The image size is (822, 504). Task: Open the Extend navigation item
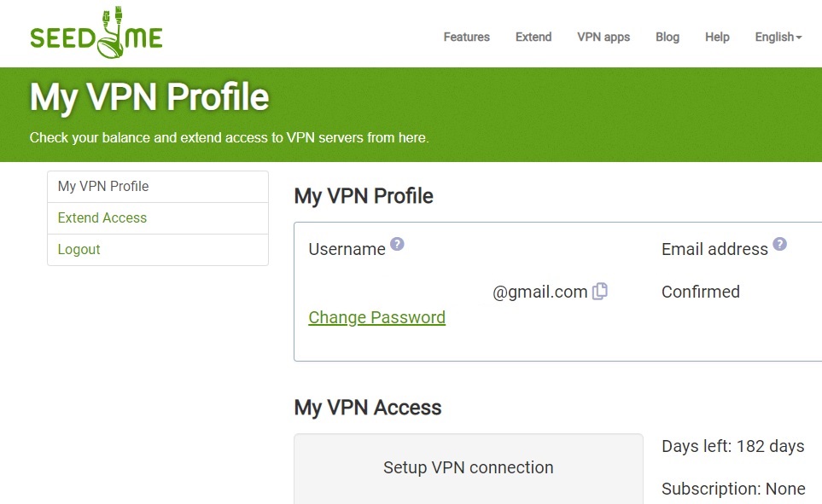[533, 38]
